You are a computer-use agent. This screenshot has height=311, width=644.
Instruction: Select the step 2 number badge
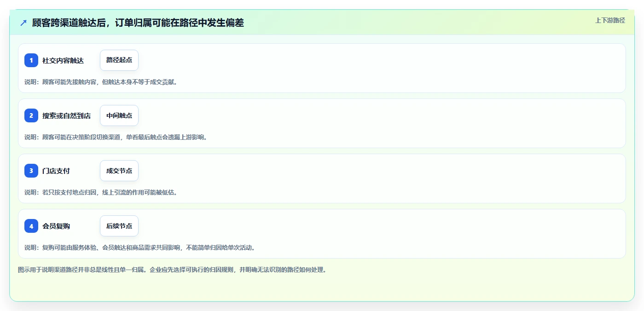(x=31, y=115)
